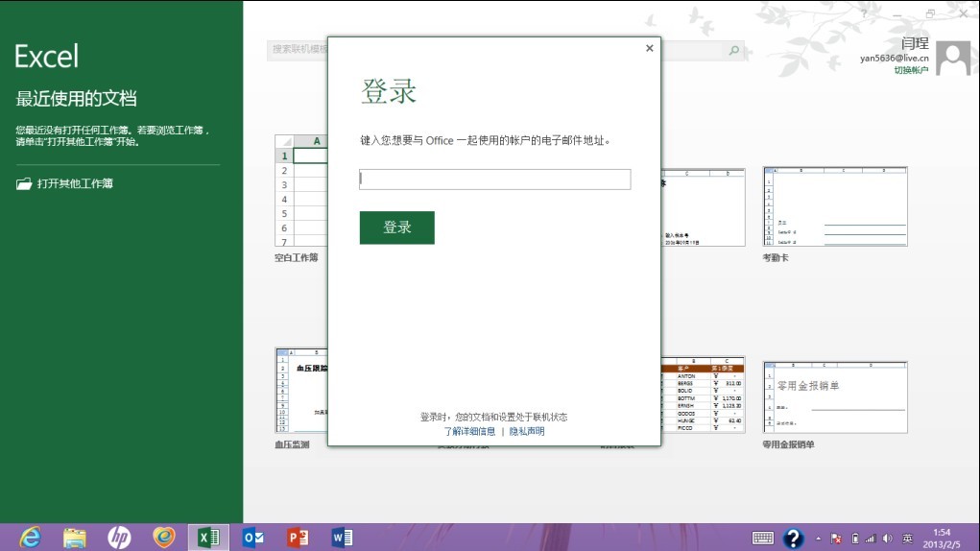Open Word from the taskbar

coord(342,538)
